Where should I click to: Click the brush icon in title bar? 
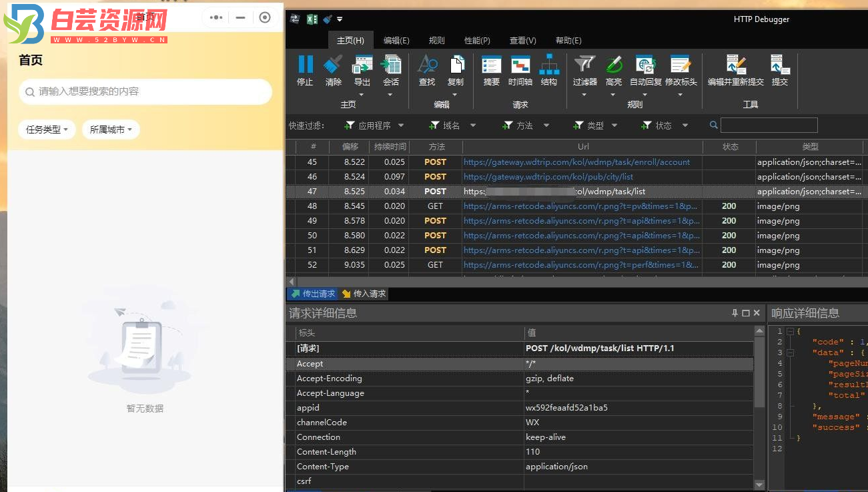pos(328,19)
